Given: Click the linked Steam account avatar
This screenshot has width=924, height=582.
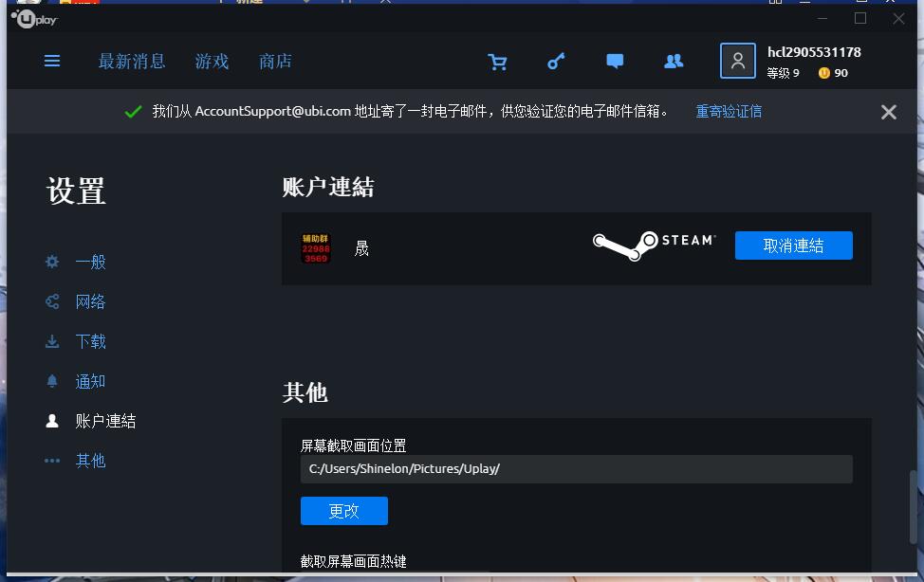Looking at the screenshot, I should pos(316,248).
